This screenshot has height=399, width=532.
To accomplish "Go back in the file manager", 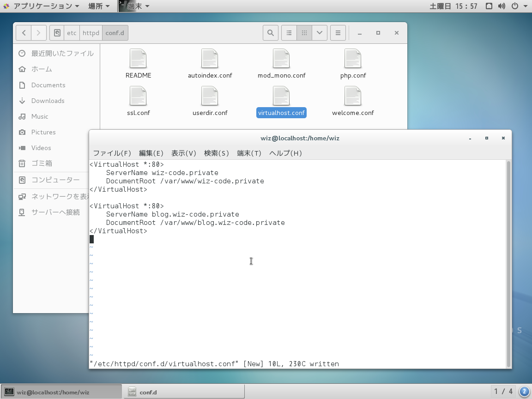I will 24,33.
